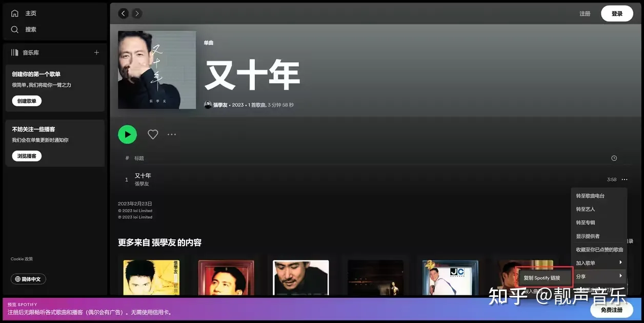Click the 不妨关注一些播客 heading
The width and height of the screenshot is (644, 323).
[33, 129]
